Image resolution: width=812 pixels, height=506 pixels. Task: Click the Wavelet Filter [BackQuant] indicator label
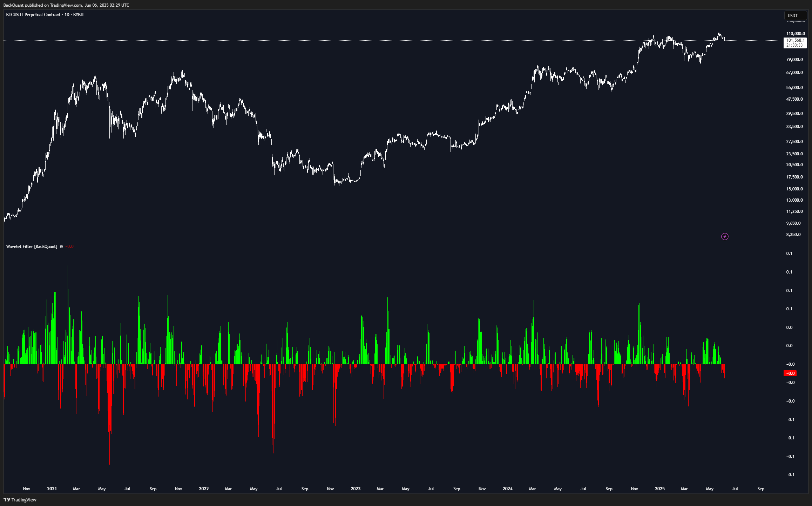click(32, 247)
